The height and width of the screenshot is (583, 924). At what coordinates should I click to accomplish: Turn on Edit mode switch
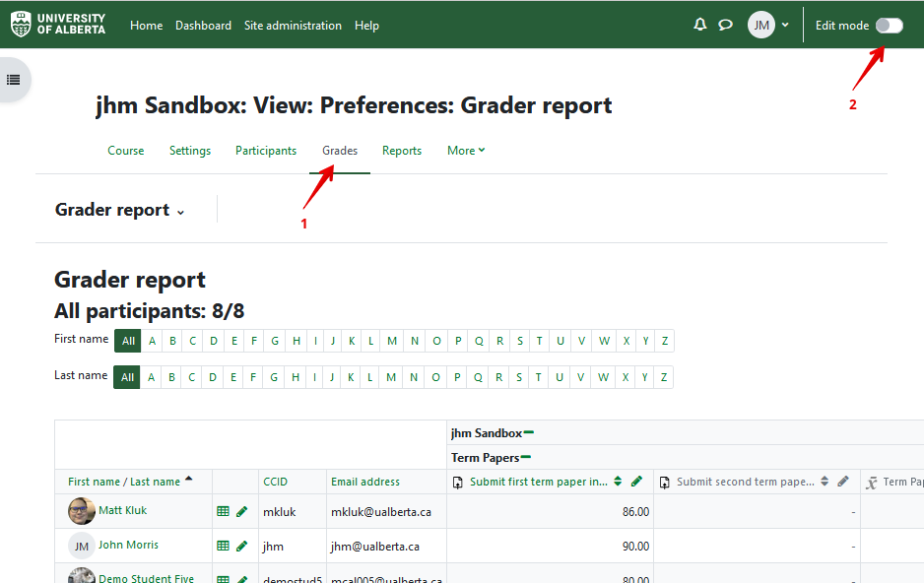pyautogui.click(x=889, y=26)
